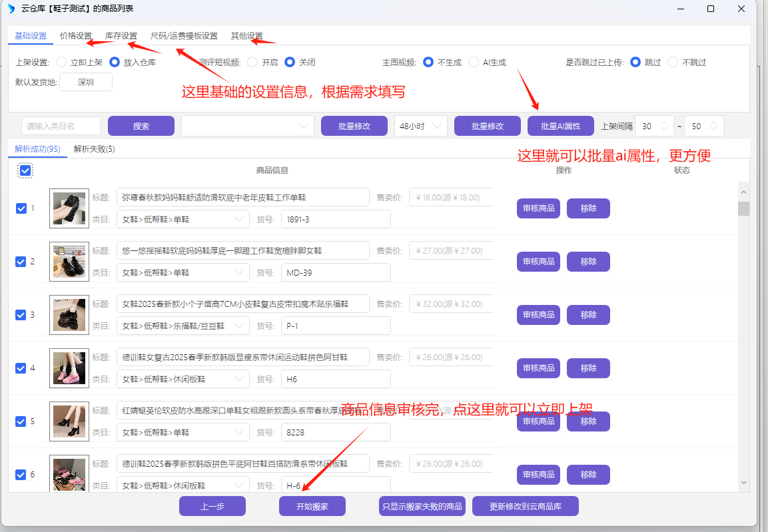This screenshot has height=532, width=768.
Task: Expand the 48小时 dropdown
Action: [421, 126]
